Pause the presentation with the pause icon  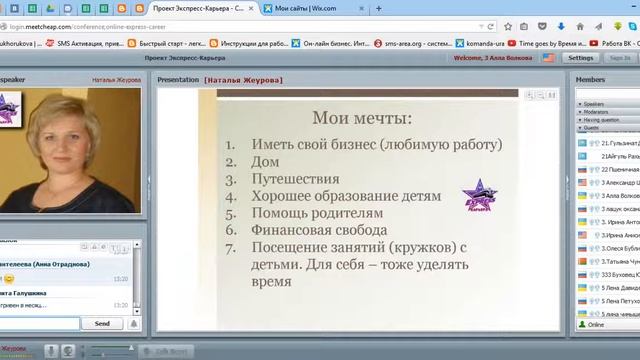(551, 95)
